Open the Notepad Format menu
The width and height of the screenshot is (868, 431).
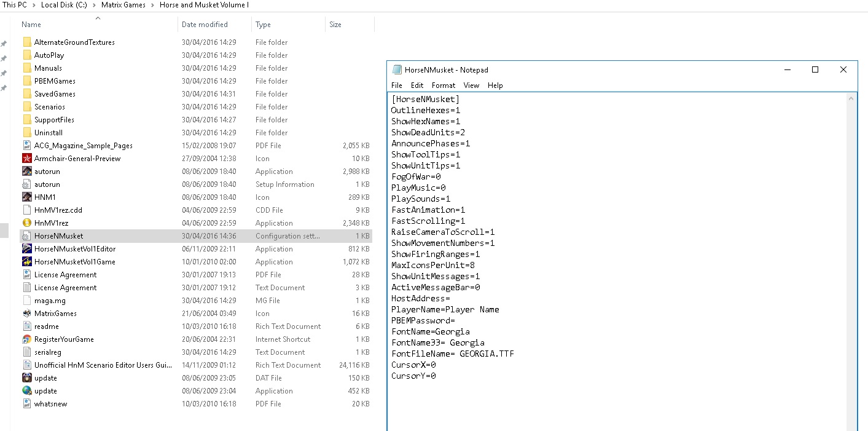coord(444,85)
